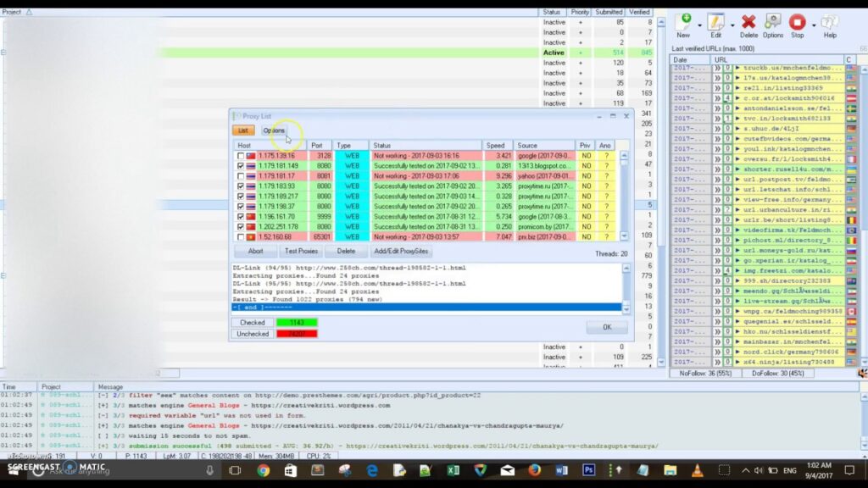Click the flag icon beside shorter.rusell4u.com
This screenshot has width=868, height=488.
tap(851, 169)
